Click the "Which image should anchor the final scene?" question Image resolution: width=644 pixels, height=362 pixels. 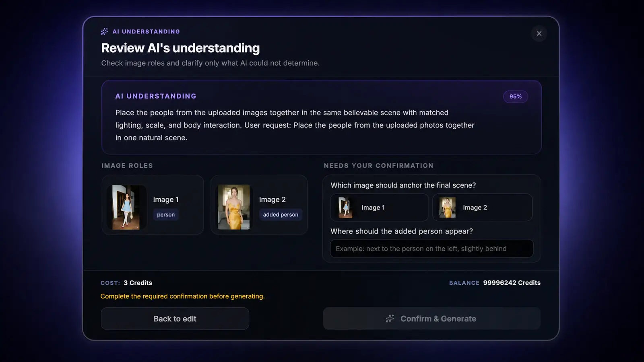[403, 185]
